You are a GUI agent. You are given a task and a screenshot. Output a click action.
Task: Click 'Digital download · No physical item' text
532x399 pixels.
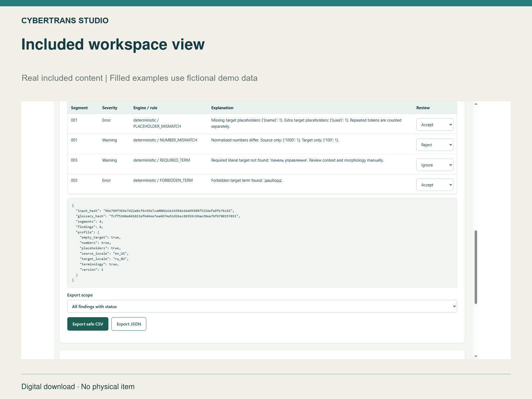click(x=78, y=387)
